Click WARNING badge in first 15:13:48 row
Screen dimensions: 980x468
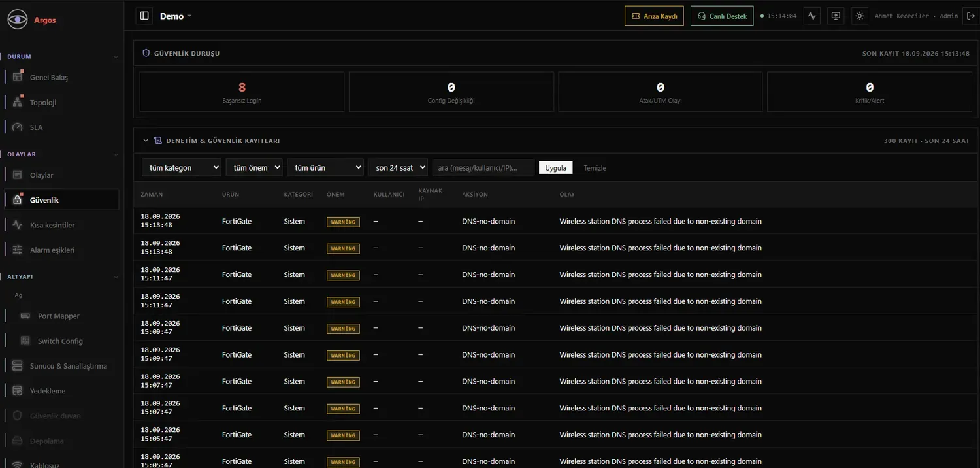tap(343, 222)
